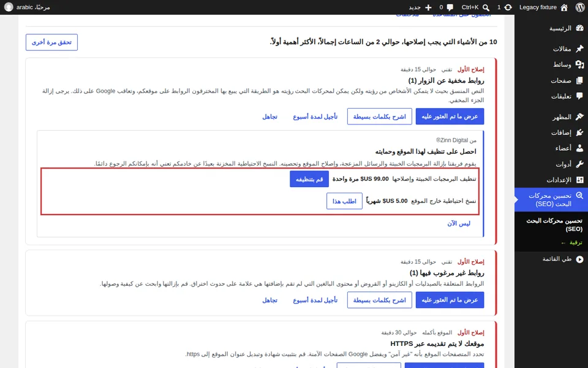
Task: Click the اطلب هذا button
Action: click(344, 201)
